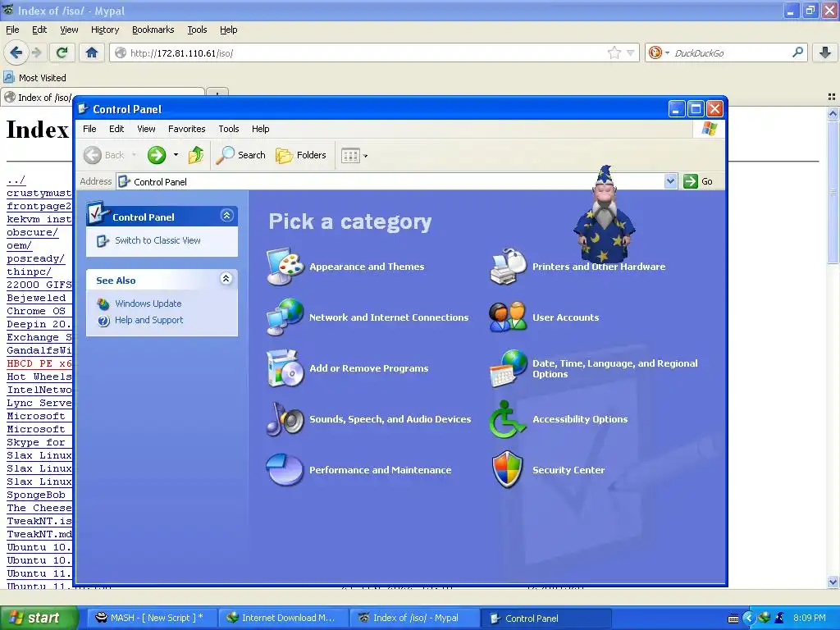This screenshot has width=840, height=630.
Task: Open Control Panel File menu
Action: click(89, 129)
